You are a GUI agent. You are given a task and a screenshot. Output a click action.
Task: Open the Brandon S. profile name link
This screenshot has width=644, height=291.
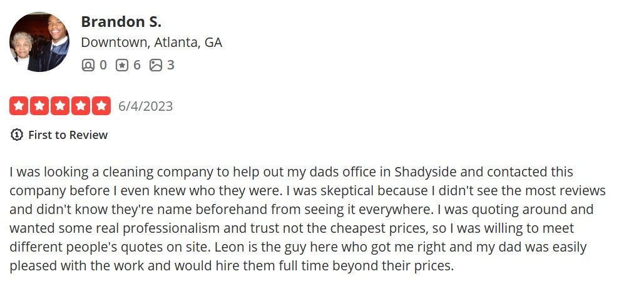pyautogui.click(x=121, y=21)
